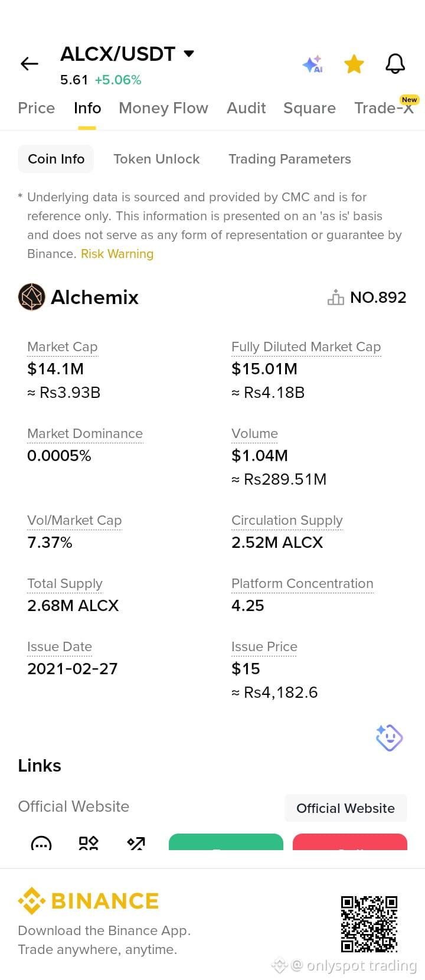Open the floating chatbot assistant icon
425x980 pixels.
pyautogui.click(x=390, y=737)
